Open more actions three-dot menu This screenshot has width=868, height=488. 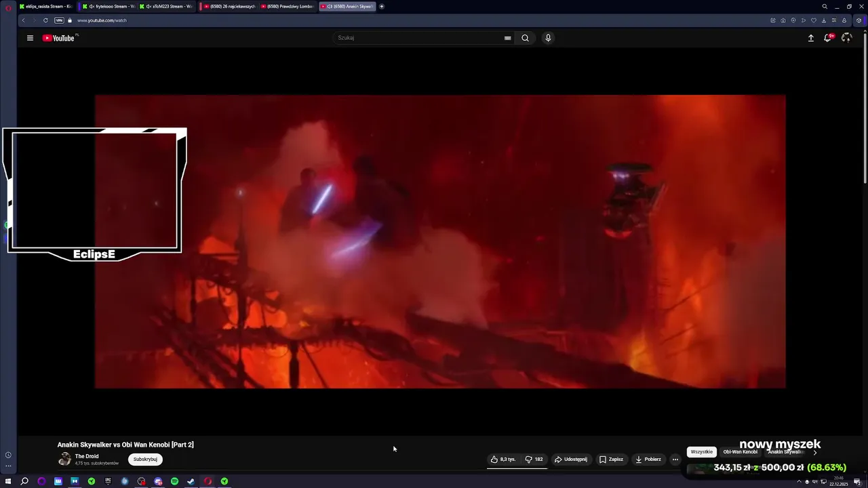[675, 459]
